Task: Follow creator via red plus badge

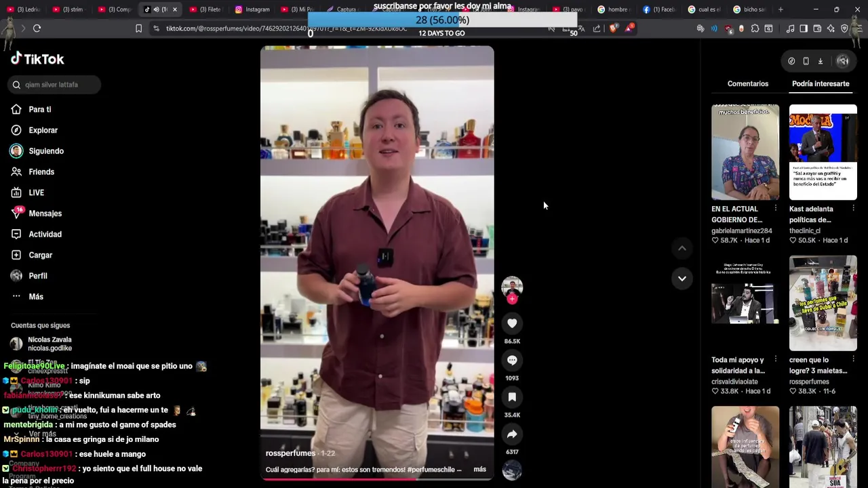Action: (x=512, y=299)
